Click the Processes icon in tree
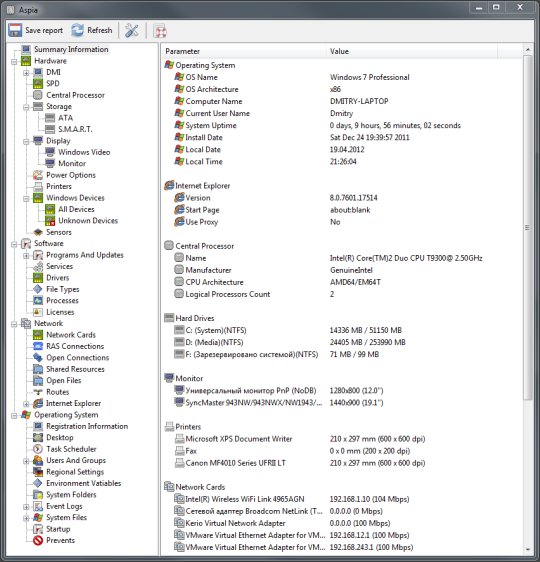540x562 pixels. tap(38, 300)
